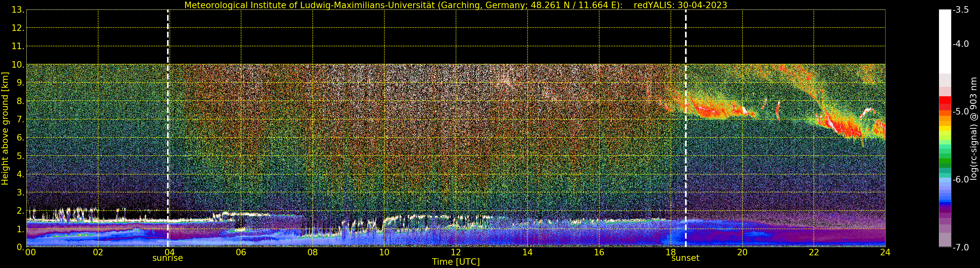This screenshot has width=980, height=268.
Task: Click the '24' time tick label
Action: 885,252
